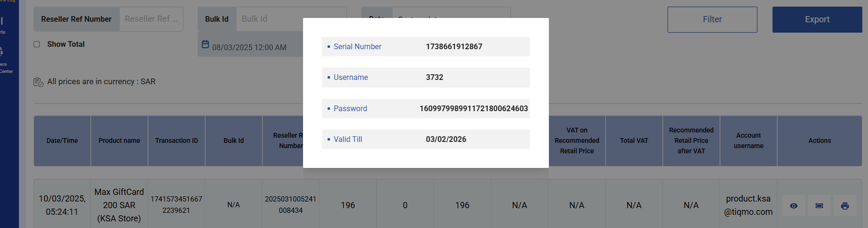The image size is (868, 228).
Task: Select the Serial Number value 1738661912867
Action: click(454, 46)
